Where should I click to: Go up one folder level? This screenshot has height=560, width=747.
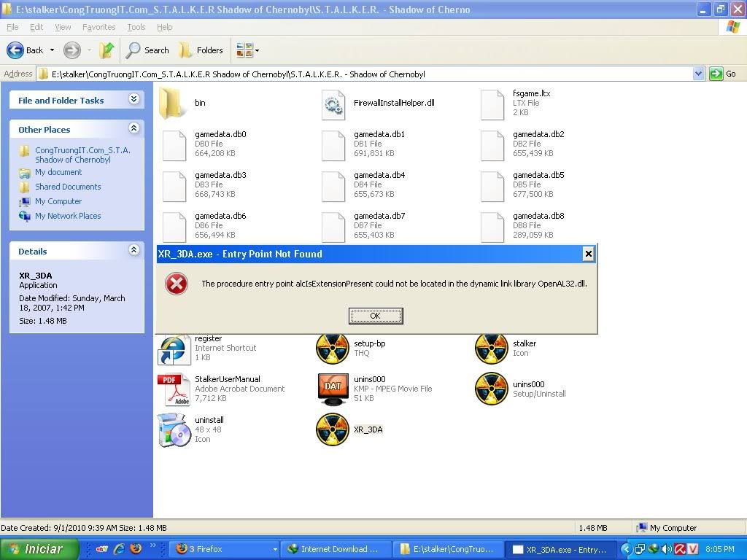click(x=107, y=50)
